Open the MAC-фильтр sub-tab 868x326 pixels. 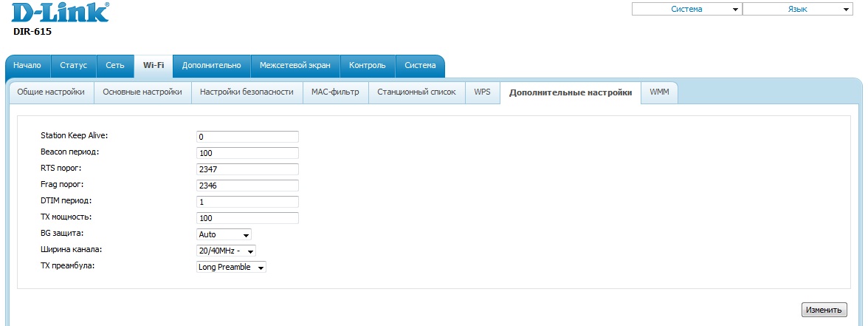(335, 92)
